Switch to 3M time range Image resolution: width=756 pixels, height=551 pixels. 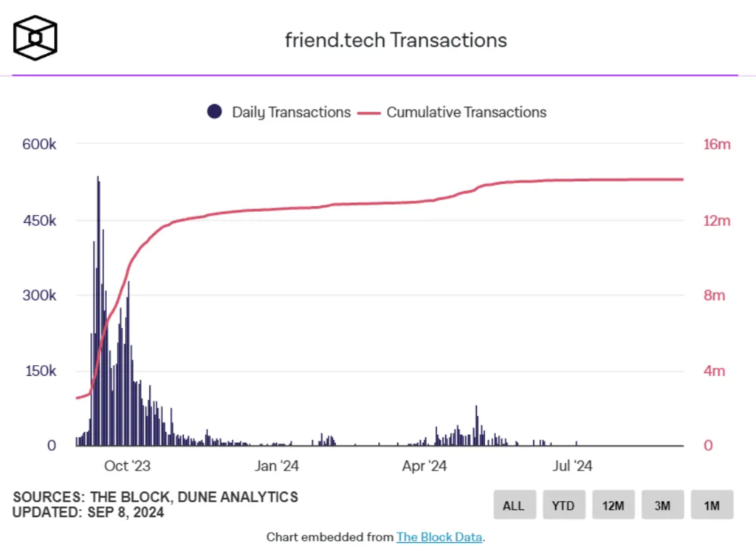click(662, 504)
